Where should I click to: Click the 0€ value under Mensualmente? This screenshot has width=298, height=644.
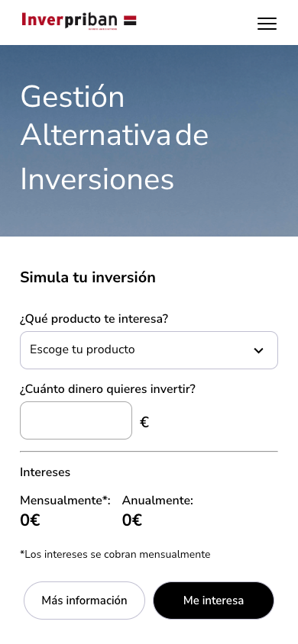coord(30,520)
